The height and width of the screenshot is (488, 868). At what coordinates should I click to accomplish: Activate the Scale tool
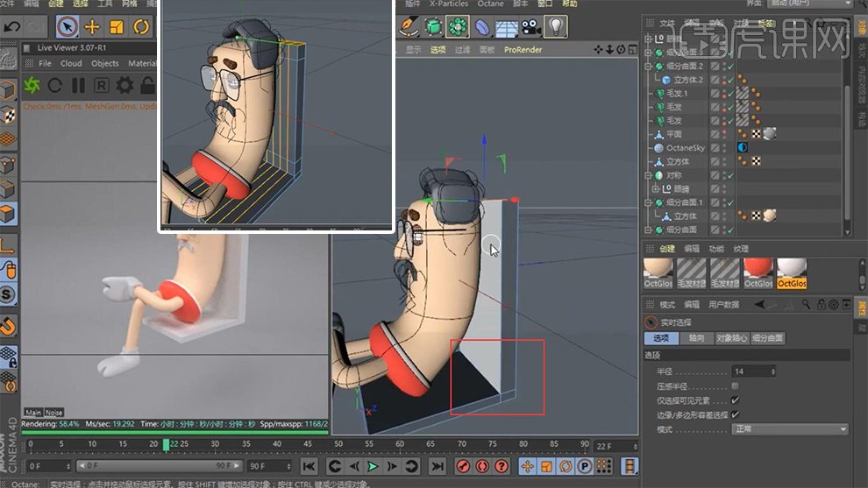tap(117, 26)
